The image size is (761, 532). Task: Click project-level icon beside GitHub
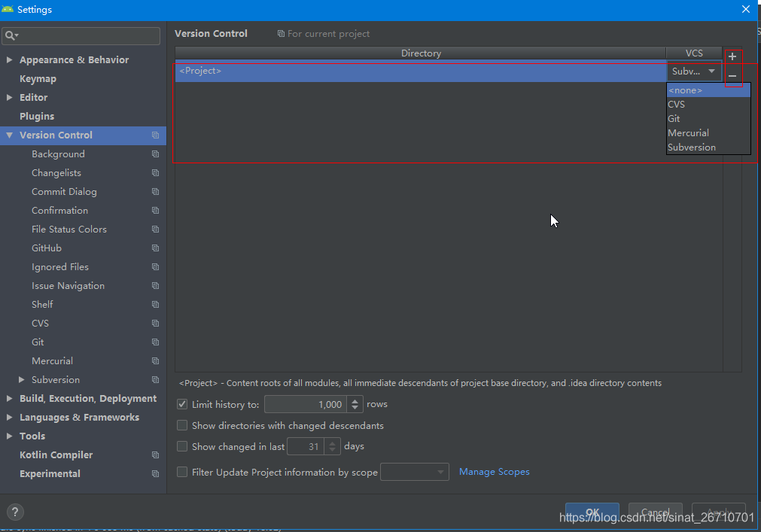tap(155, 248)
